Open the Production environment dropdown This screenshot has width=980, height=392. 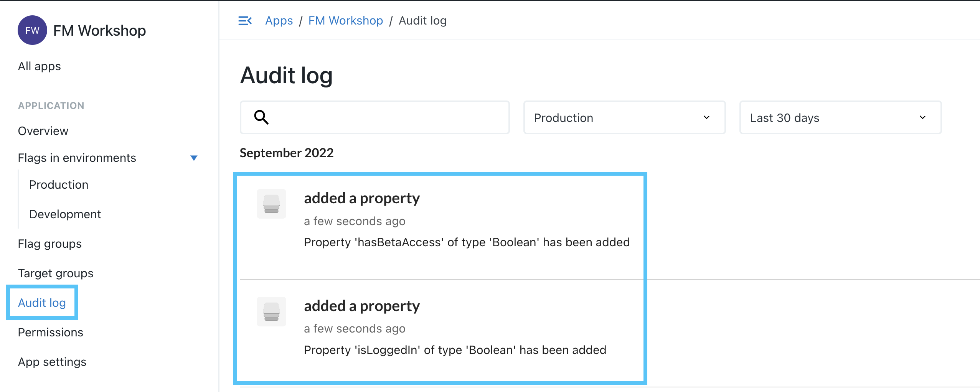[624, 117]
